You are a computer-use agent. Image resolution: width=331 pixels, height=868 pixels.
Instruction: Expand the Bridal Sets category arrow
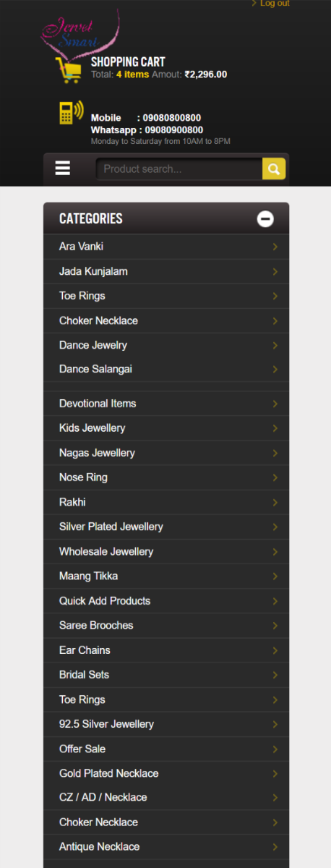[x=275, y=675]
